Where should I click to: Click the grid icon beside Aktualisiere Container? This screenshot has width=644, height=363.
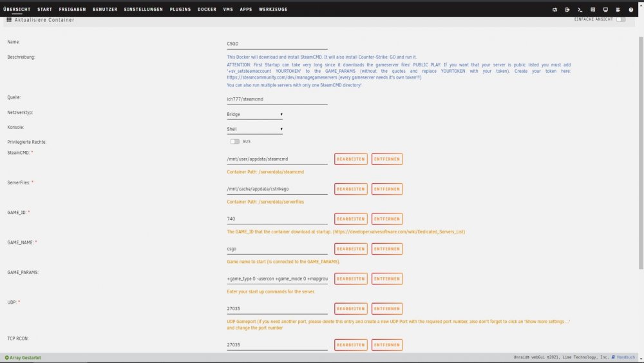point(9,20)
